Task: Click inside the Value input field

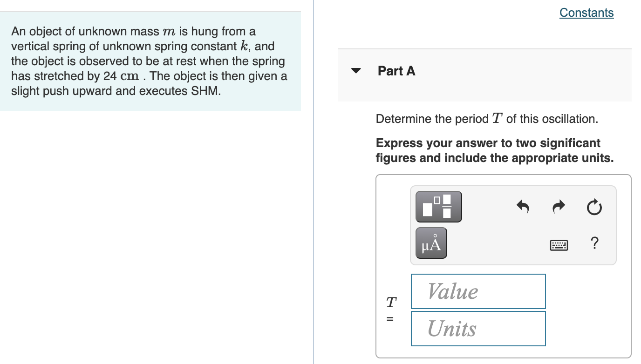Action: [478, 291]
